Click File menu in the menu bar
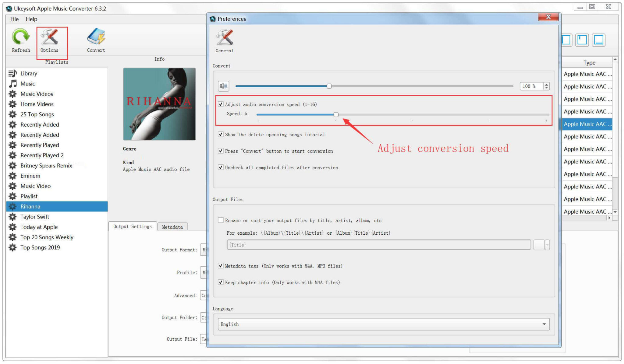624x364 pixels. point(14,19)
